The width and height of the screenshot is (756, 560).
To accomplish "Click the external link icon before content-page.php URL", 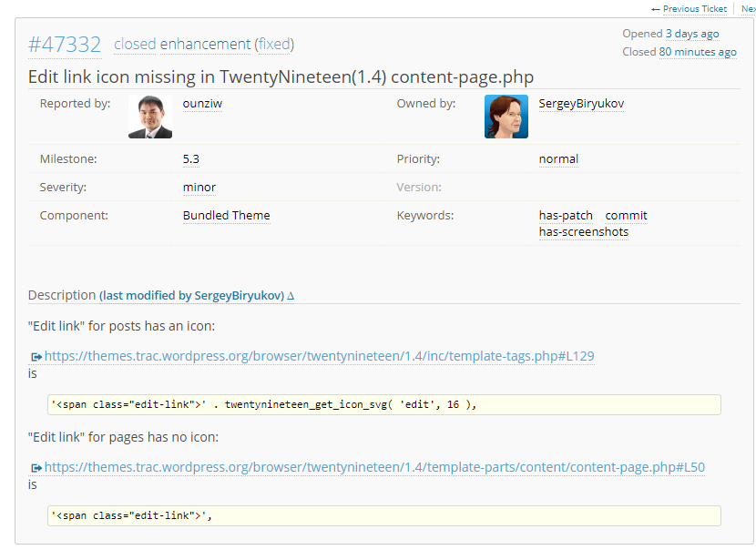I will pyautogui.click(x=36, y=468).
